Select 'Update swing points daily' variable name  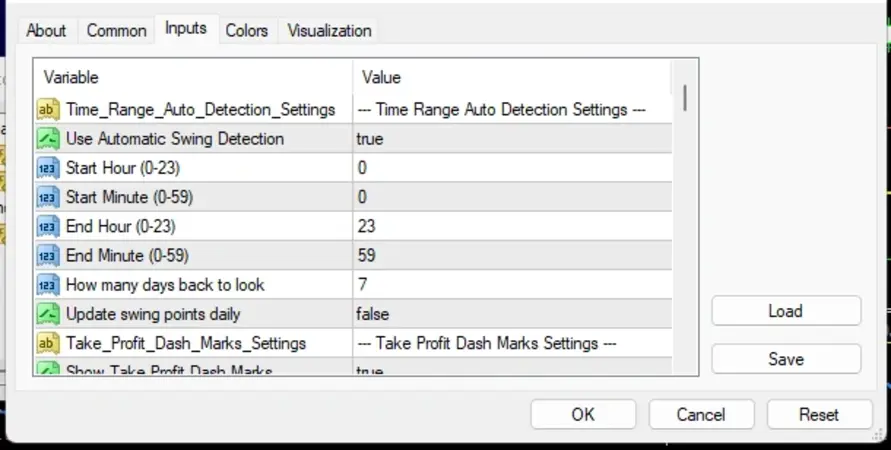click(153, 315)
